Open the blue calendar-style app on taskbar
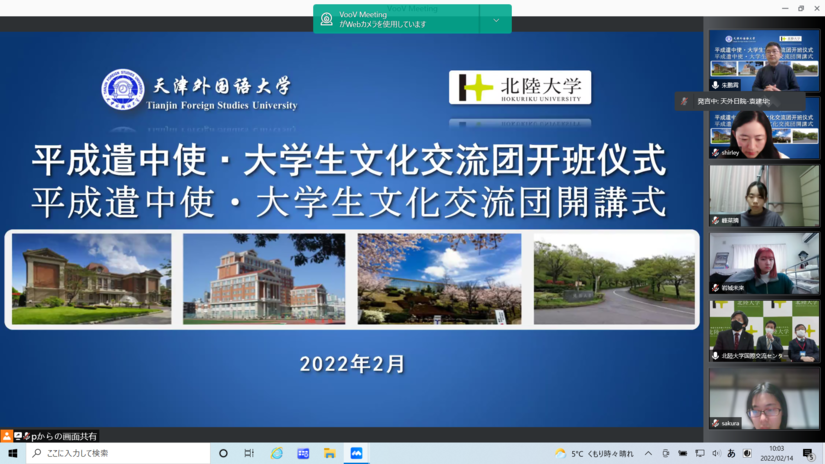The height and width of the screenshot is (464, 825). [x=303, y=453]
